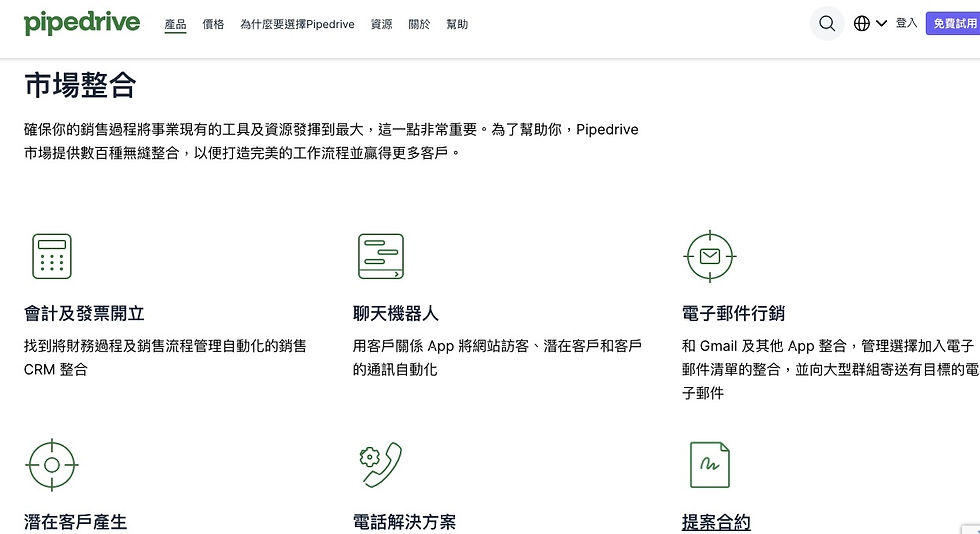This screenshot has height=534, width=980.
Task: Click the 登入 login link
Action: tap(906, 23)
